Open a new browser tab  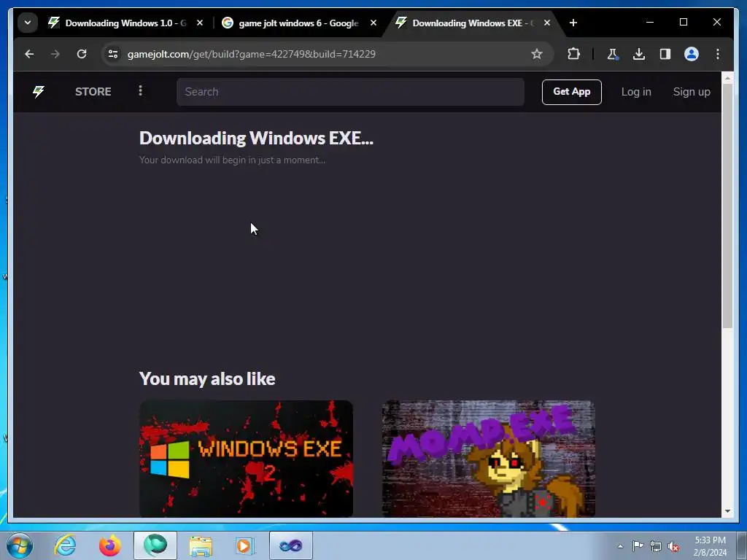point(573,23)
